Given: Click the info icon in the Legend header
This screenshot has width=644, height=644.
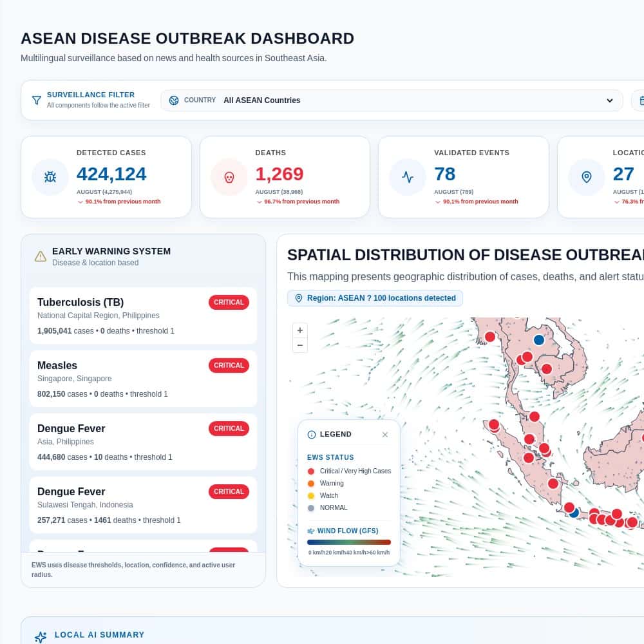Looking at the screenshot, I should 312,435.
